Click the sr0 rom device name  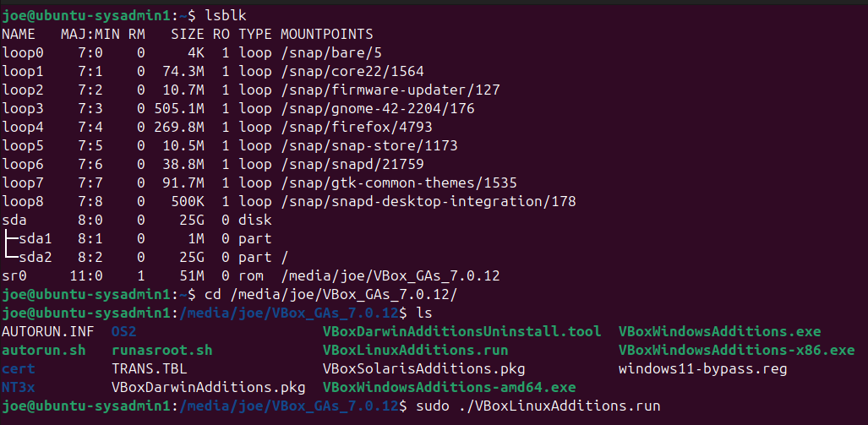pos(14,275)
